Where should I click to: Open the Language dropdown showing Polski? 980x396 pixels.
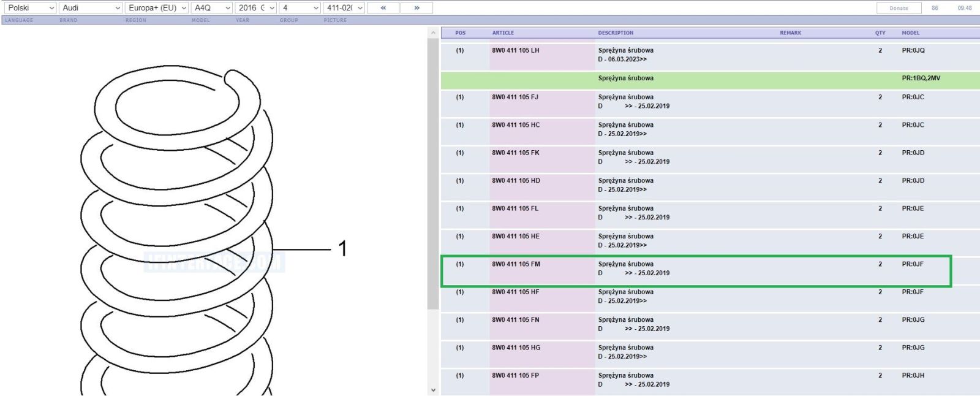[x=29, y=8]
